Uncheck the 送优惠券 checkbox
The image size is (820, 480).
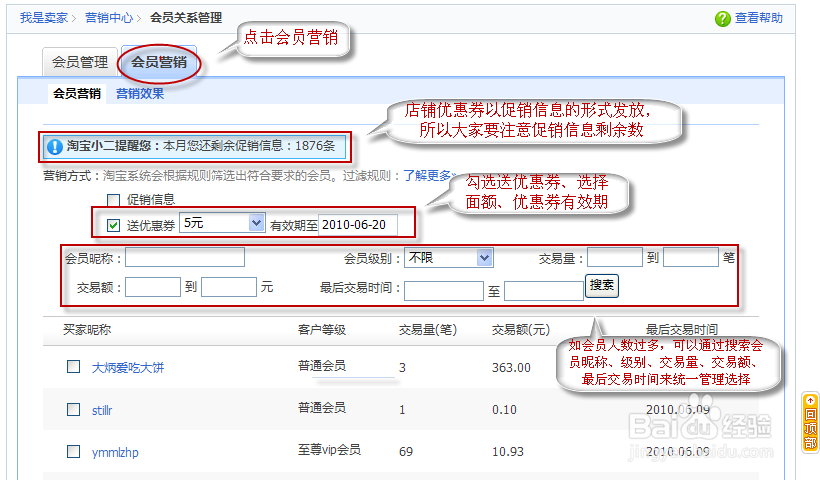click(x=113, y=225)
